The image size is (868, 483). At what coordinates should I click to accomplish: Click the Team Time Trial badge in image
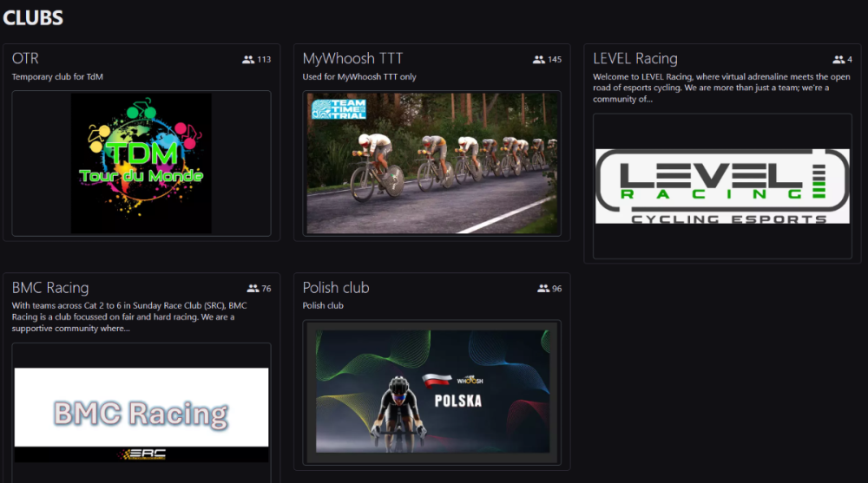click(339, 108)
